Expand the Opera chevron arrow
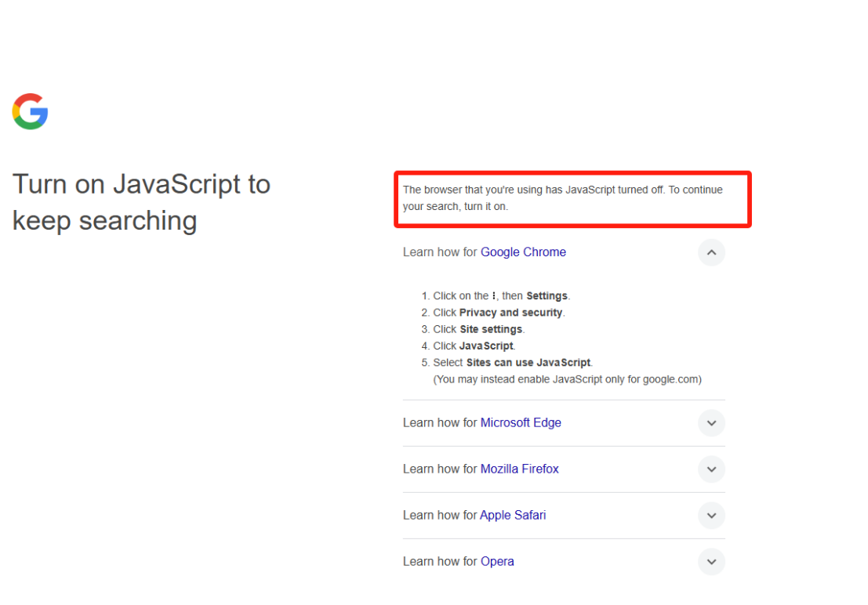 point(711,562)
